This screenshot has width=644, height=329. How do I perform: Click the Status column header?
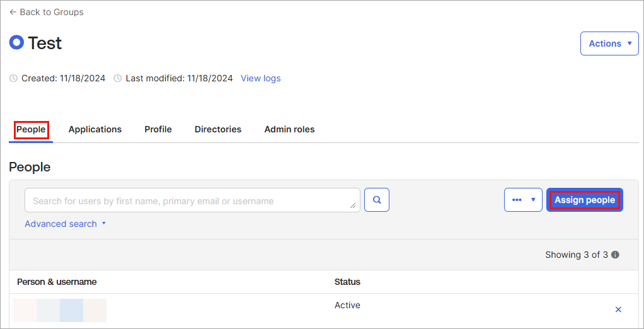(x=347, y=282)
